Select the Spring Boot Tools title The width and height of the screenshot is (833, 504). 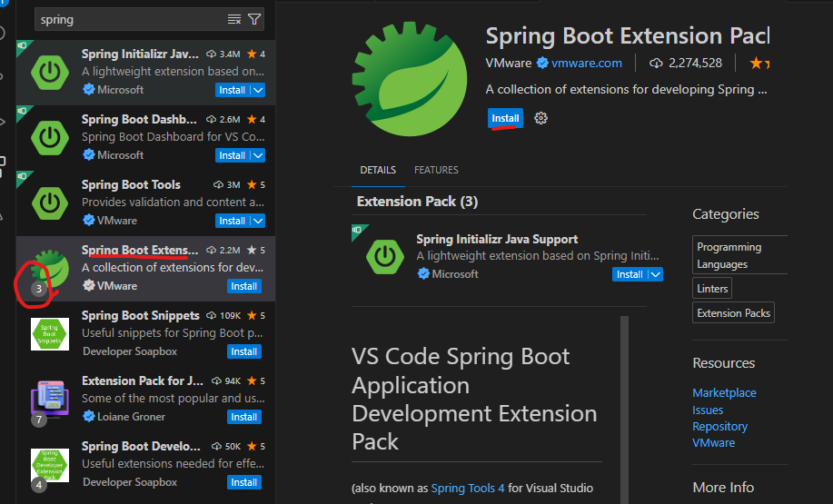click(131, 185)
